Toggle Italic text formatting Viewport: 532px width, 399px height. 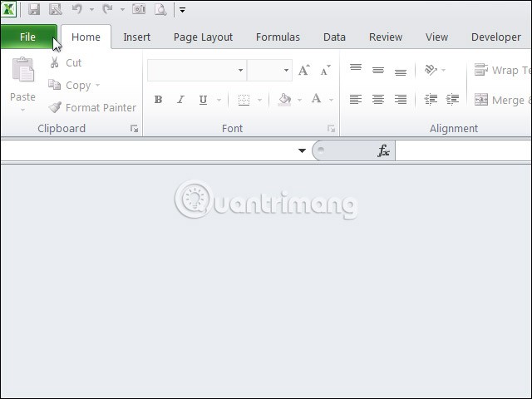(x=180, y=101)
